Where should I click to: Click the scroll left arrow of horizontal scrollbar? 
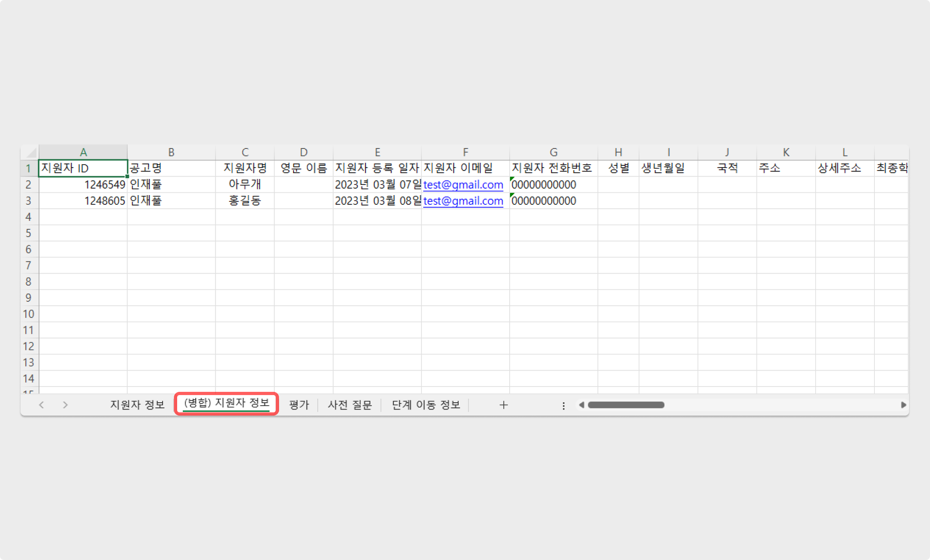click(x=581, y=405)
